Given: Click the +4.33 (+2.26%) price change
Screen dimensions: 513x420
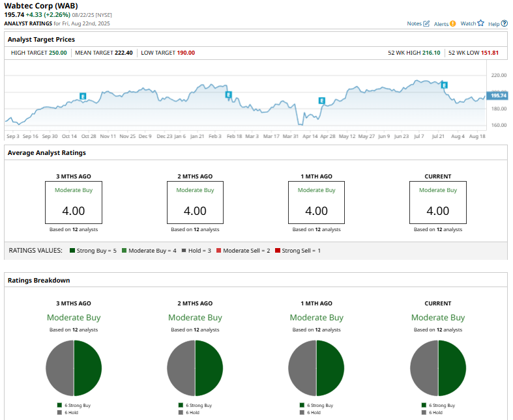Looking at the screenshot, I should [x=48, y=15].
